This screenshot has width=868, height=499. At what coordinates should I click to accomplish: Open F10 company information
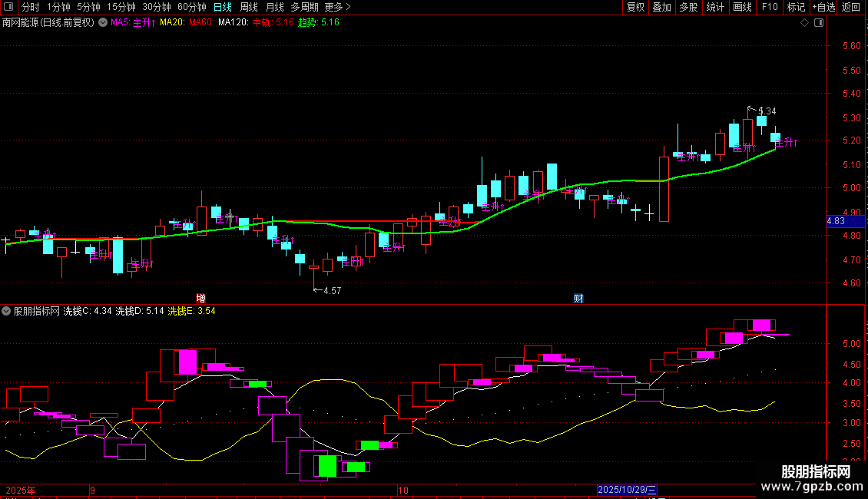(770, 7)
